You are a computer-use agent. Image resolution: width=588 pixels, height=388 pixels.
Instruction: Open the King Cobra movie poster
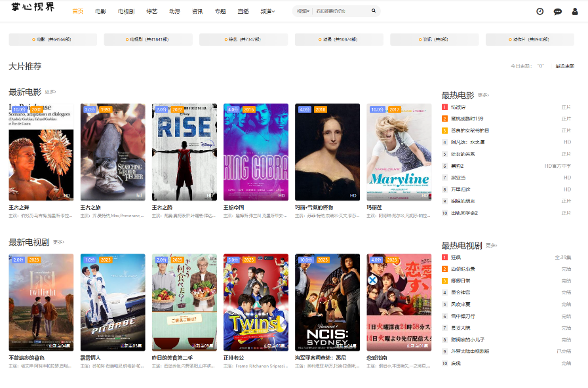click(256, 152)
